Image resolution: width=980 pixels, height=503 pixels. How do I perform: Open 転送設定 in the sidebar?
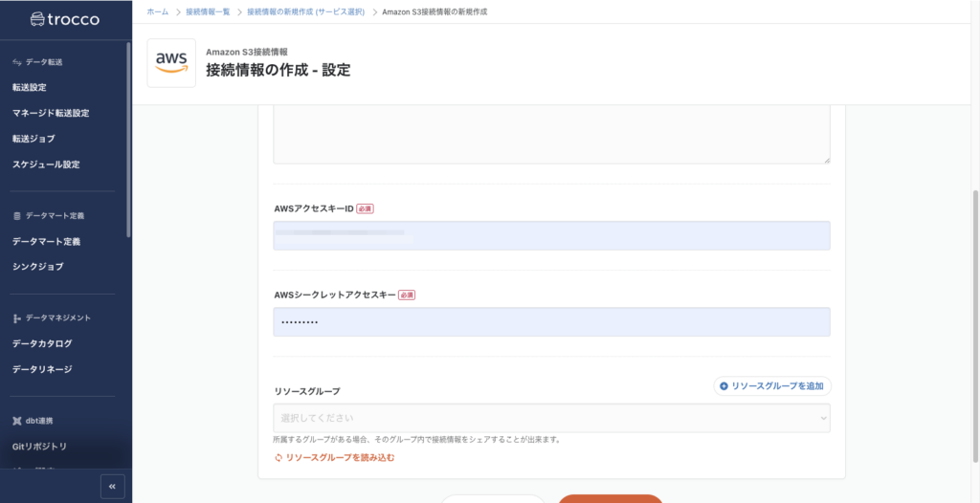click(30, 87)
